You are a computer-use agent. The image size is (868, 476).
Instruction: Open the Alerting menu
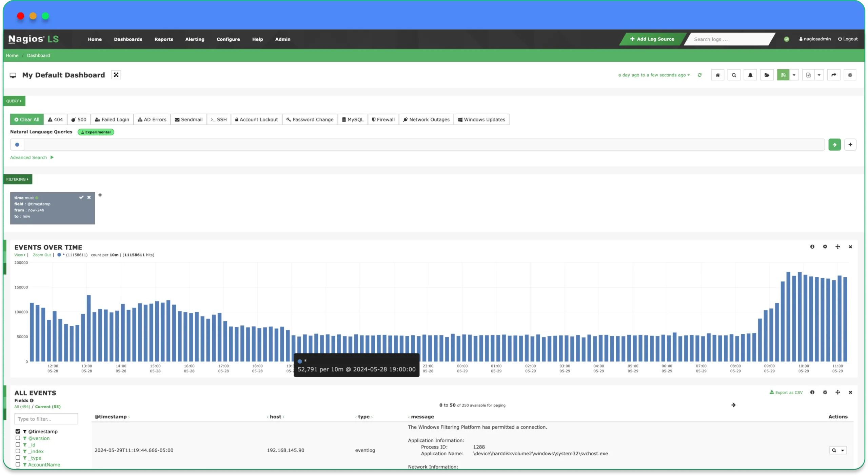195,39
